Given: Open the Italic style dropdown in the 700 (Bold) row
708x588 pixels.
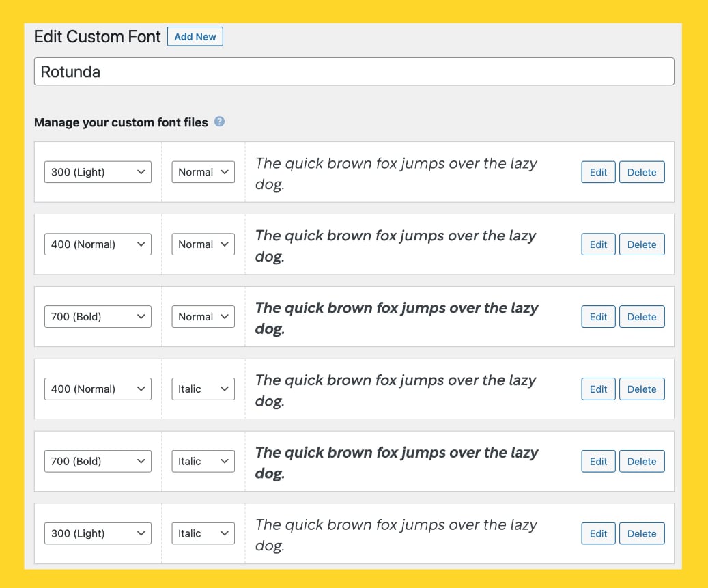Looking at the screenshot, I should pos(203,461).
